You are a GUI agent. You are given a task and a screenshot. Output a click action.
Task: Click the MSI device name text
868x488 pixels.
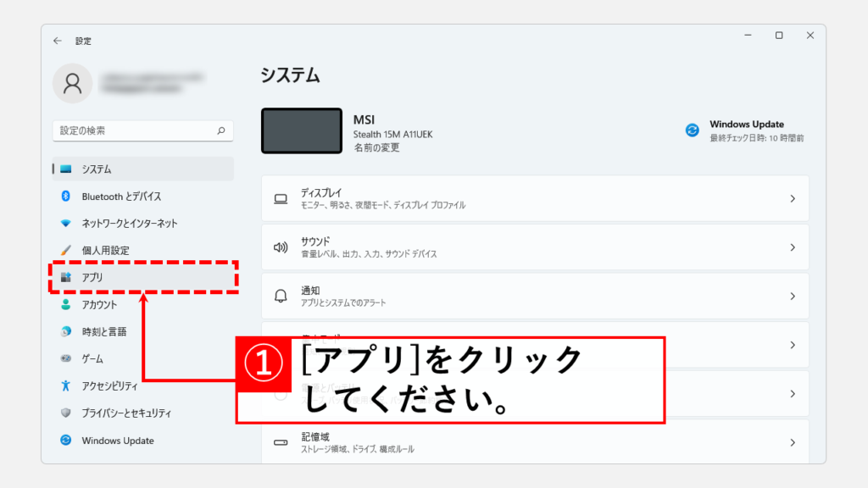pyautogui.click(x=364, y=119)
